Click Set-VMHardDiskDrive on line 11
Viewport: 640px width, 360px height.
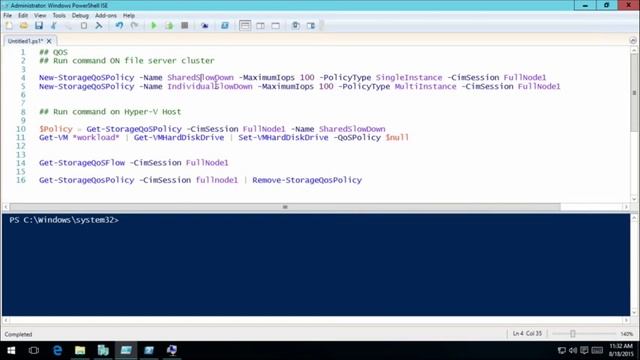tap(283, 138)
